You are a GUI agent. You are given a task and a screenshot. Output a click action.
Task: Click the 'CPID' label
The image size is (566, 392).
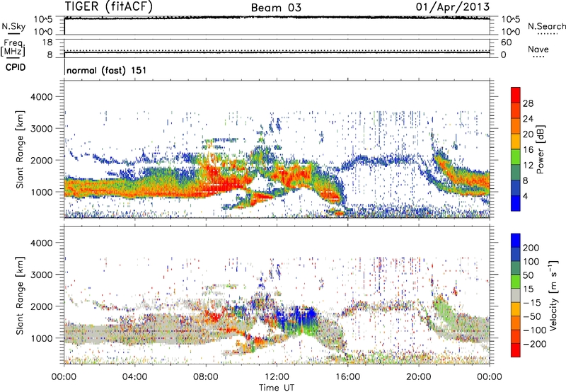click(x=16, y=67)
